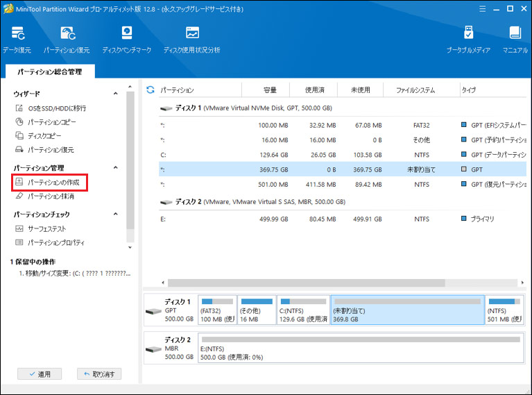Switch to the パーティション総合管理 tab
The height and width of the screenshot is (395, 532).
click(50, 72)
